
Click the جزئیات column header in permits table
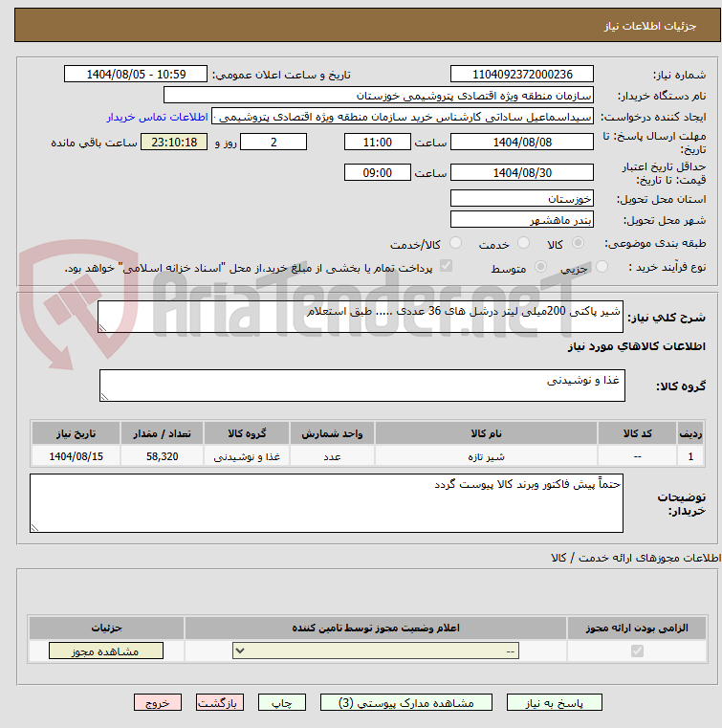[x=106, y=628]
